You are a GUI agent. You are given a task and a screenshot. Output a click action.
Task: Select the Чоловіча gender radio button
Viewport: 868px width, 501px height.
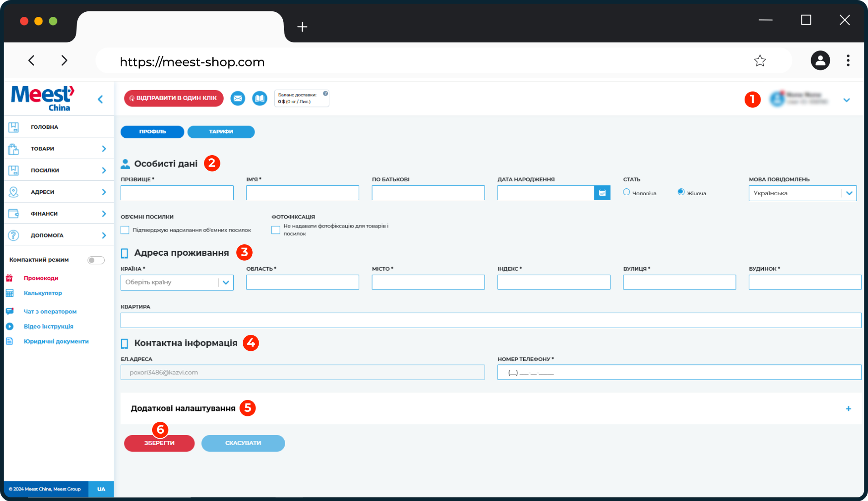tap(627, 192)
